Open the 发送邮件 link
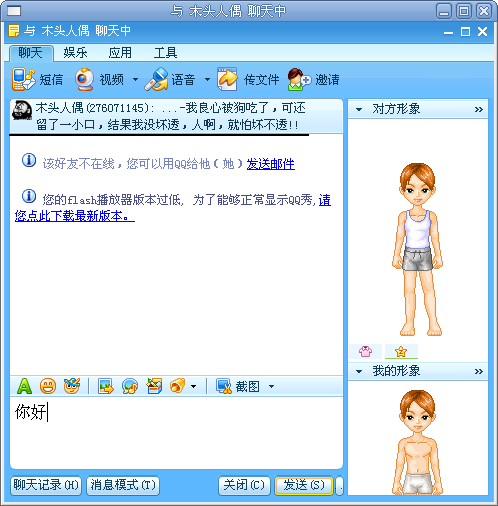This screenshot has width=498, height=506. point(270,164)
